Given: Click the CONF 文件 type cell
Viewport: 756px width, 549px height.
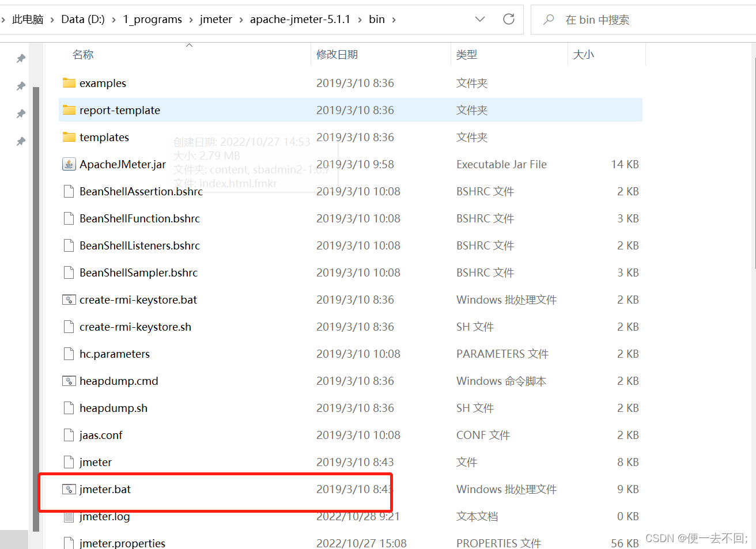Looking at the screenshot, I should coord(483,435).
